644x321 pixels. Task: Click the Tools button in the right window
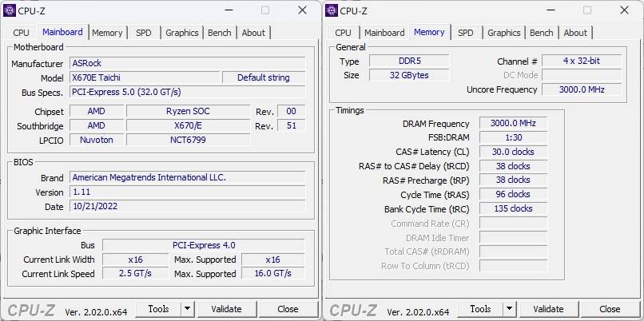click(x=480, y=309)
